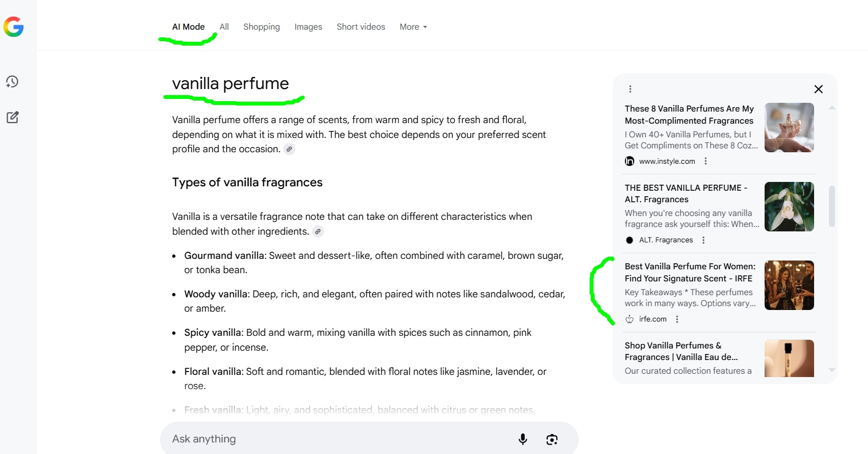Screen dimensions: 868x454
Task: Open Google Lens image search
Action: pyautogui.click(x=552, y=439)
